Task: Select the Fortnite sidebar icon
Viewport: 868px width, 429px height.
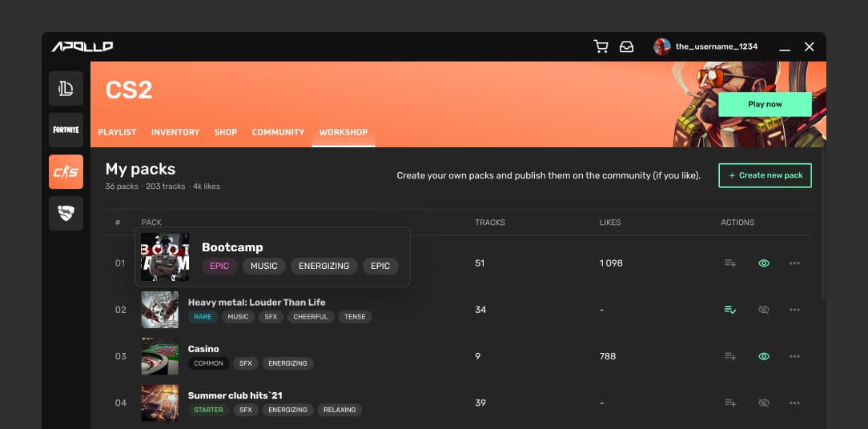Action: point(66,130)
